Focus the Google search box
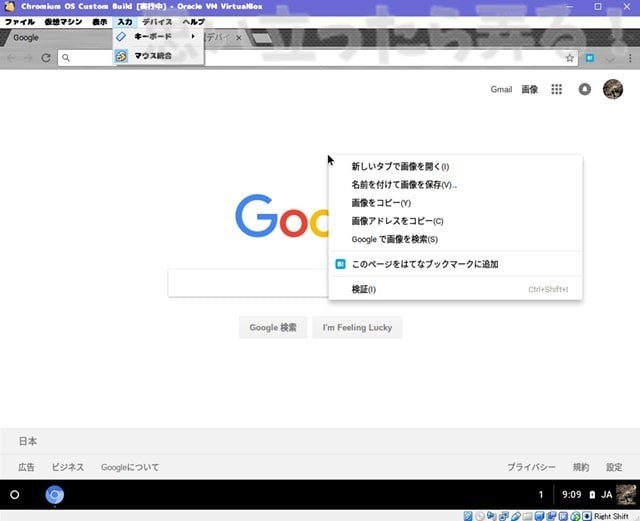This screenshot has width=640, height=521. point(248,283)
